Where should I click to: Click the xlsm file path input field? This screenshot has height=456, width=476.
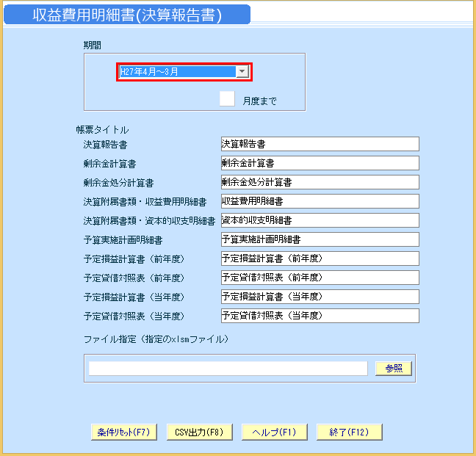coord(228,369)
